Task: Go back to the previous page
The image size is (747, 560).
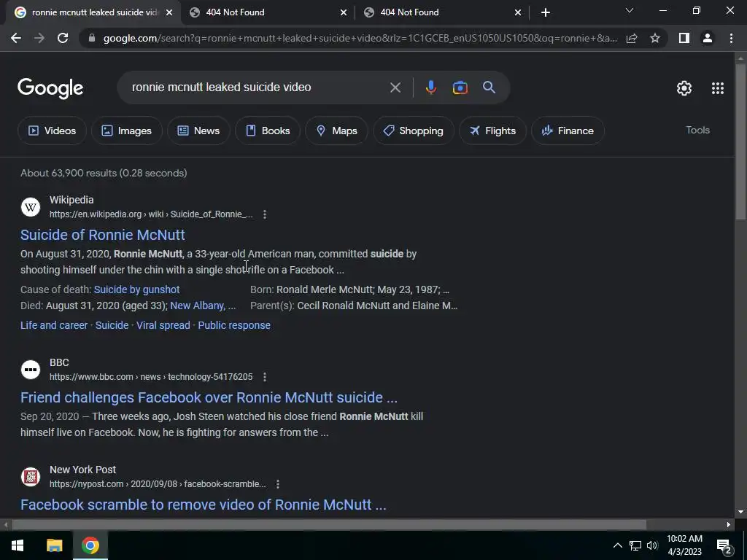Action: click(x=16, y=38)
